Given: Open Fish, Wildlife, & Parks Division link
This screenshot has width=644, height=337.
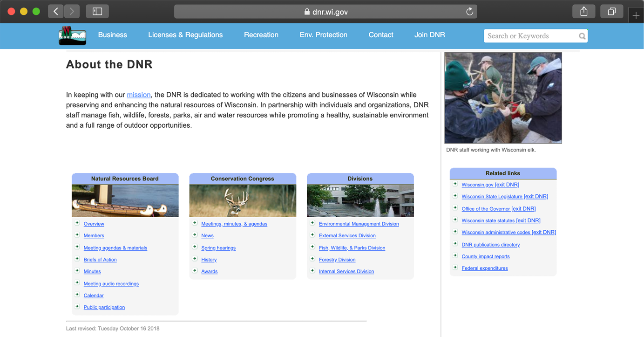Looking at the screenshot, I should 352,248.
